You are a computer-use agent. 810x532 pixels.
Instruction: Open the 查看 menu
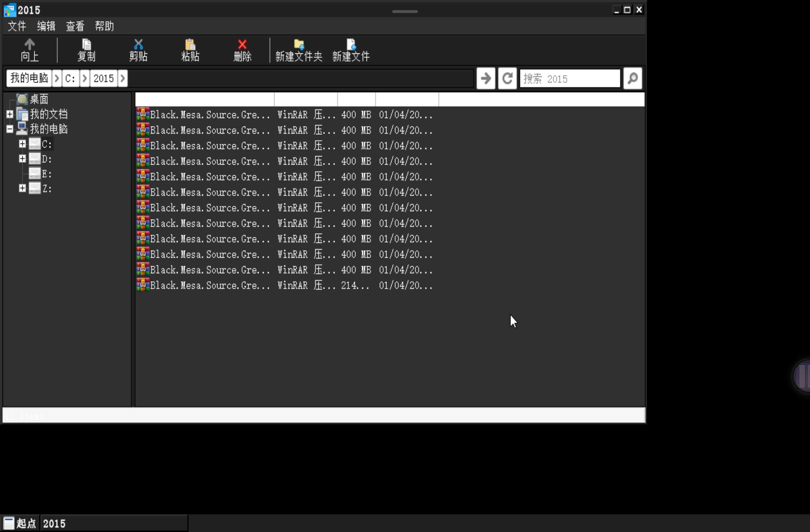75,26
